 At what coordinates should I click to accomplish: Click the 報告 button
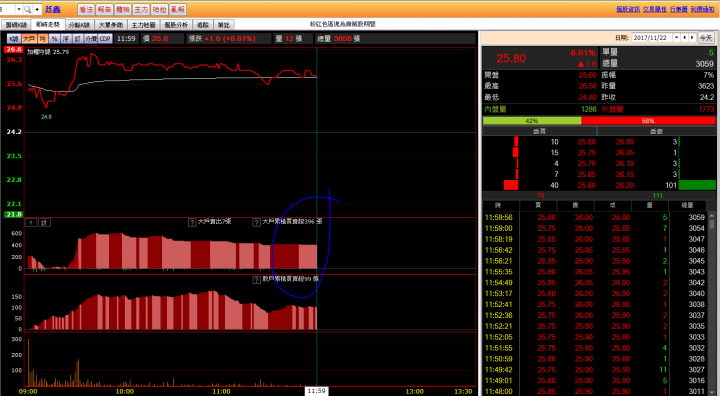pos(104,9)
